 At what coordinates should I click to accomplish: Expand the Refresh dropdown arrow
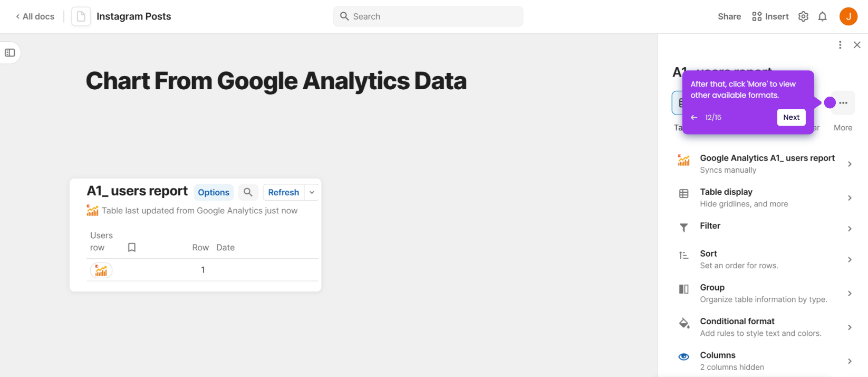click(x=312, y=192)
